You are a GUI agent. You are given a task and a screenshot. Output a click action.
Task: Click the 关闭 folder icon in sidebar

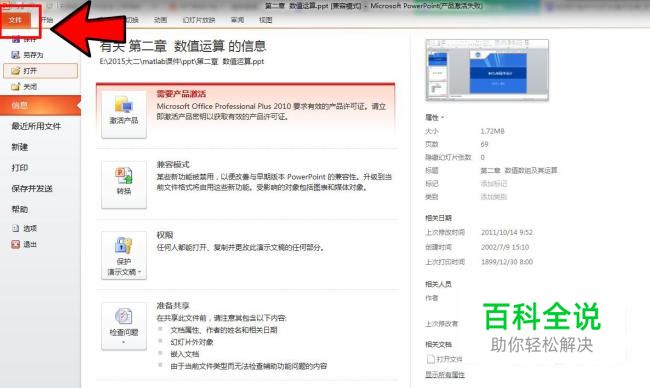pyautogui.click(x=16, y=87)
